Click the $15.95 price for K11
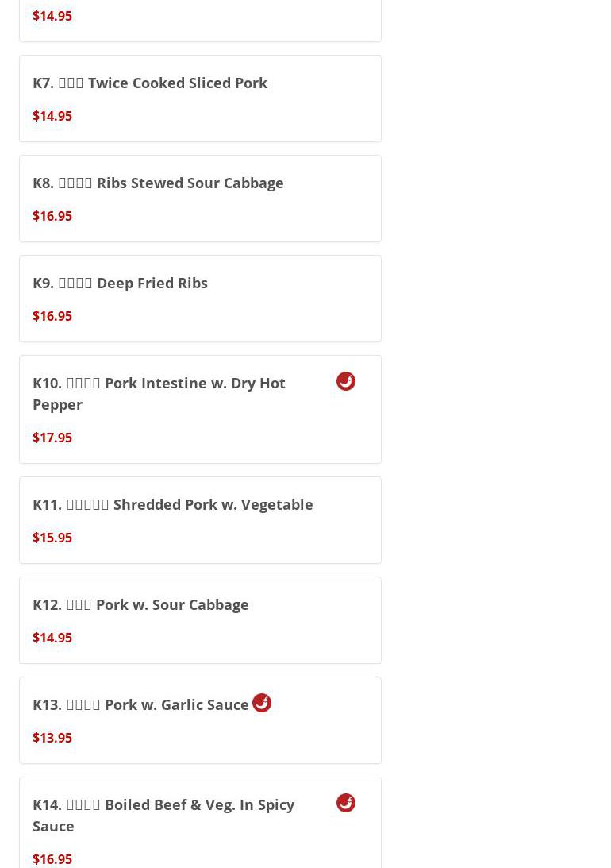This screenshot has width=611, height=868. (x=52, y=538)
